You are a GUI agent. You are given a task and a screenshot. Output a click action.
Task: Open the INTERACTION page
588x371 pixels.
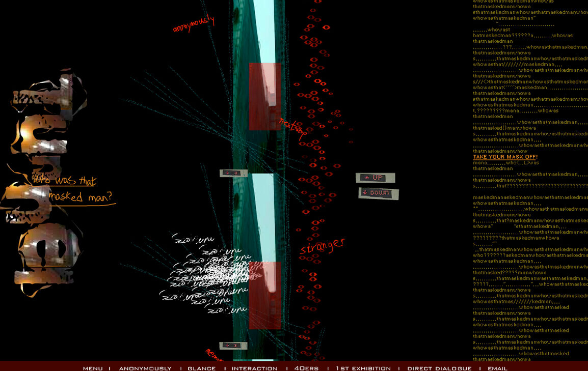pyautogui.click(x=255, y=368)
